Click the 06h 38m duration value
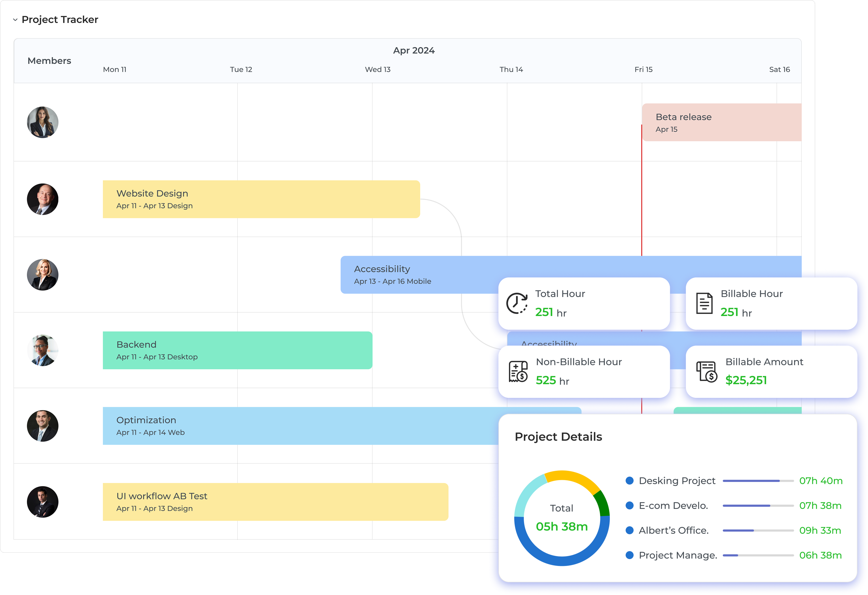 point(820,555)
